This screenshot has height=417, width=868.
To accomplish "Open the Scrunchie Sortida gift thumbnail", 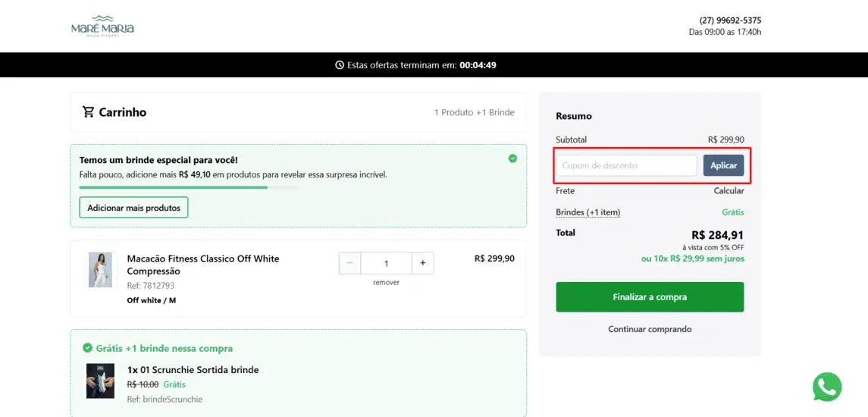I will point(100,381).
